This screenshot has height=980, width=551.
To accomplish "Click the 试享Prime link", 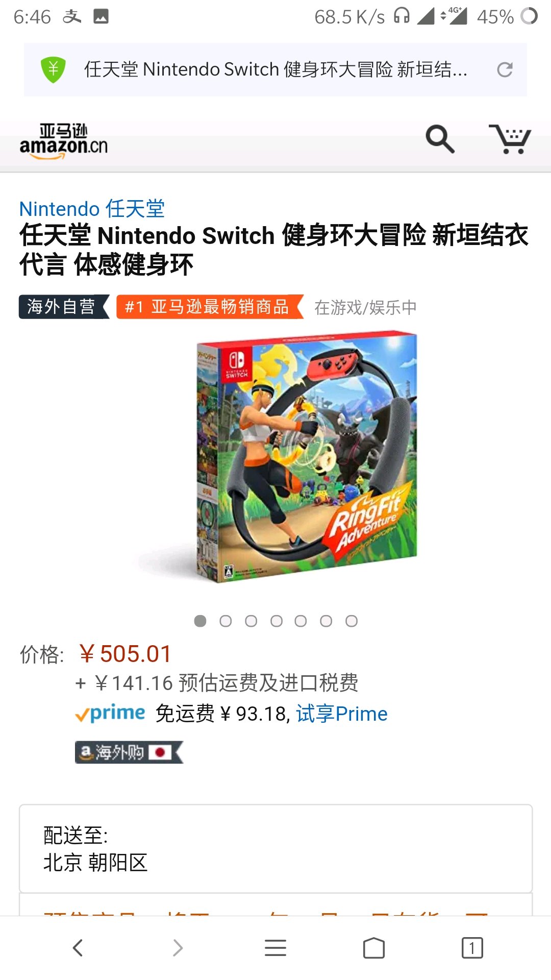I will click(x=342, y=714).
